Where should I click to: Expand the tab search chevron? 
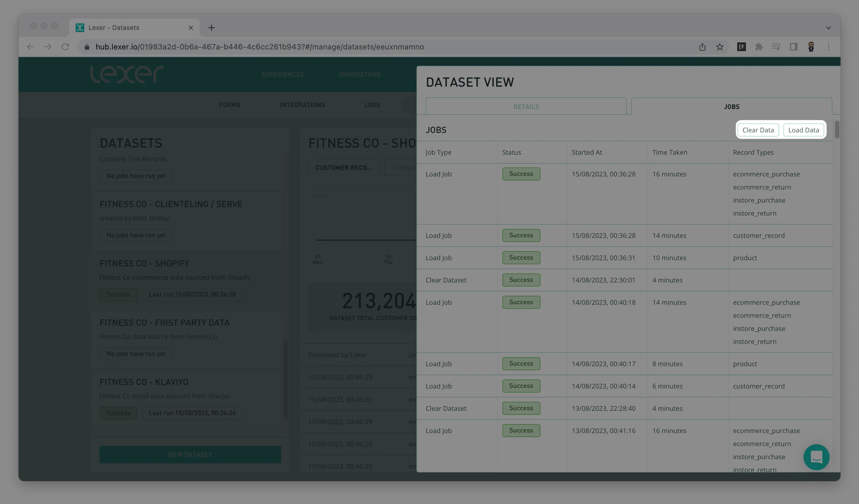(828, 28)
